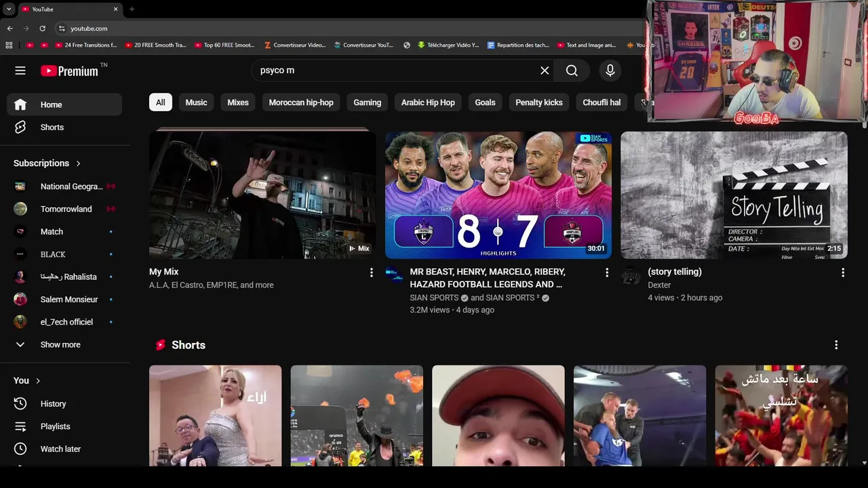Open the My Mix thumbnail

[262, 195]
